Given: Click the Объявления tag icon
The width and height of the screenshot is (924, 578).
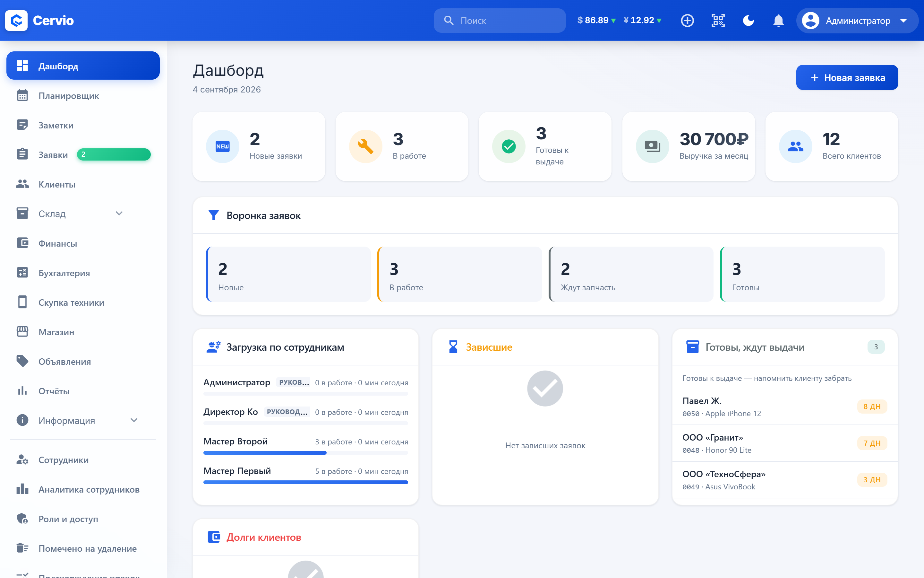Looking at the screenshot, I should coord(22,361).
